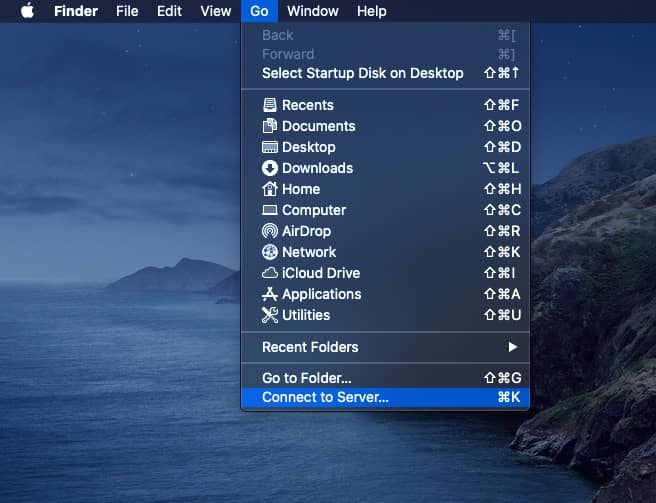Choose Go to Folder…
656x503 pixels.
(x=385, y=378)
